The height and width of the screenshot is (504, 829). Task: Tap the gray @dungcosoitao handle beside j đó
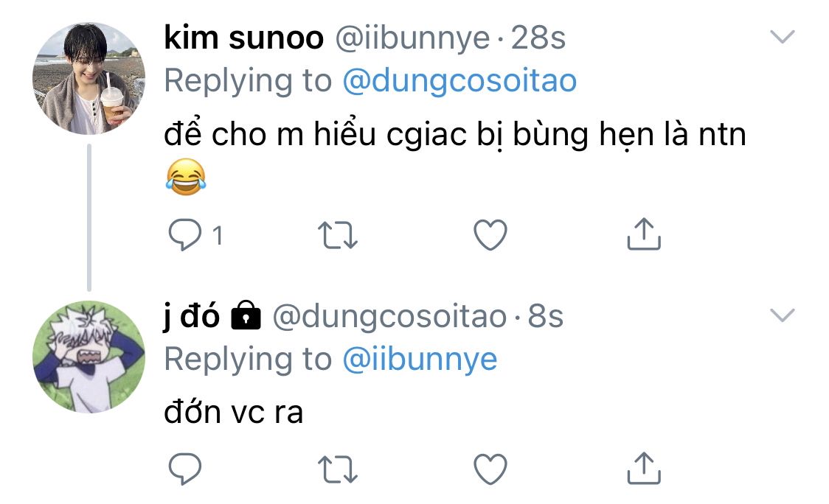[389, 317]
